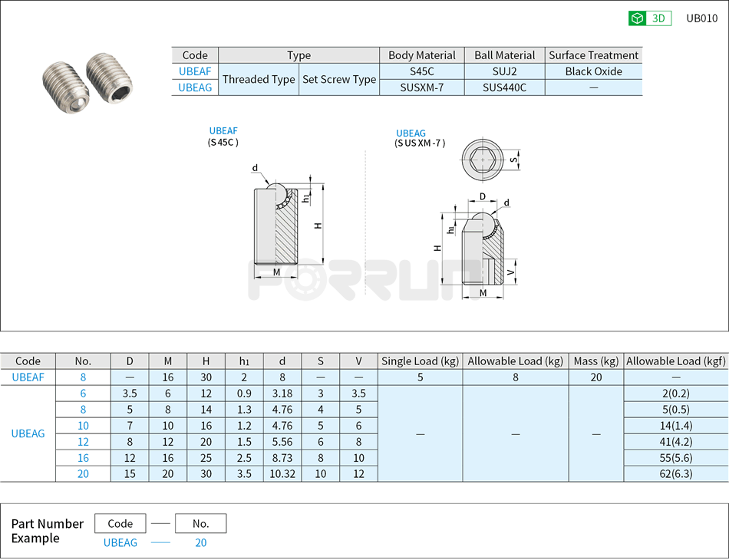
Task: Click the Code box in part number example
Action: click(120, 523)
